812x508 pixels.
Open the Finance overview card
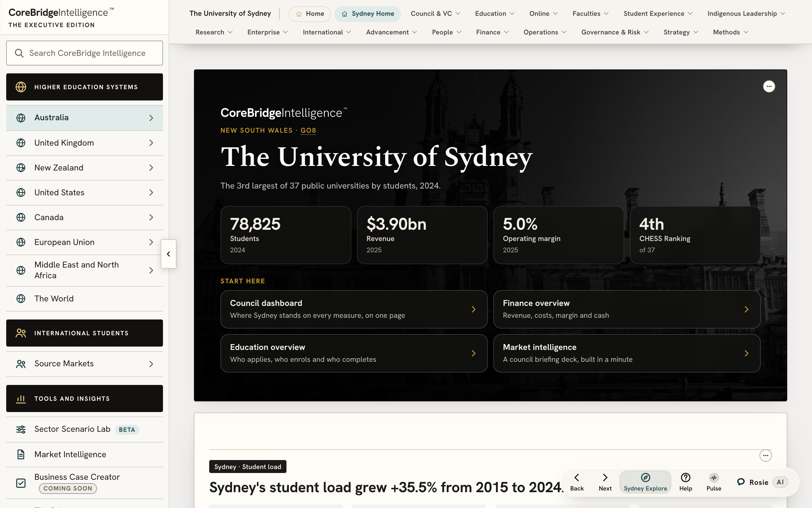pyautogui.click(x=626, y=309)
